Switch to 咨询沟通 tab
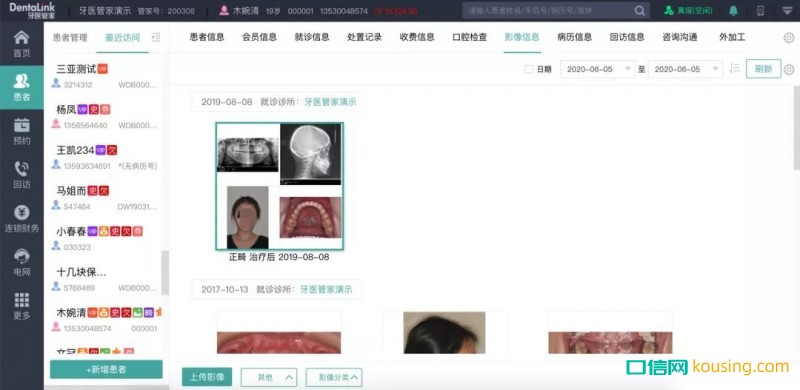Viewport: 800px width, 390px height. [x=680, y=37]
